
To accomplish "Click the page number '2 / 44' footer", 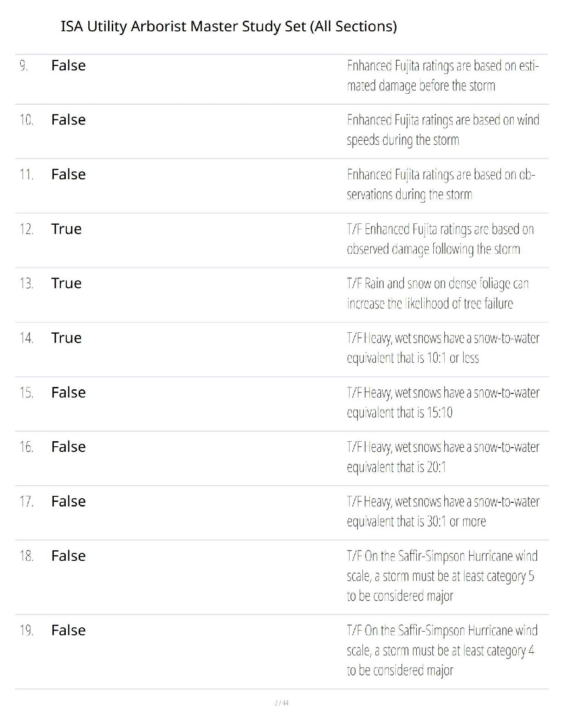I will (x=281, y=703).
